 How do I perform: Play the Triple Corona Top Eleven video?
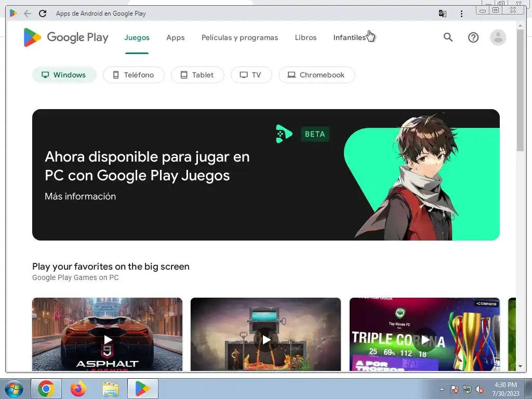pyautogui.click(x=424, y=339)
